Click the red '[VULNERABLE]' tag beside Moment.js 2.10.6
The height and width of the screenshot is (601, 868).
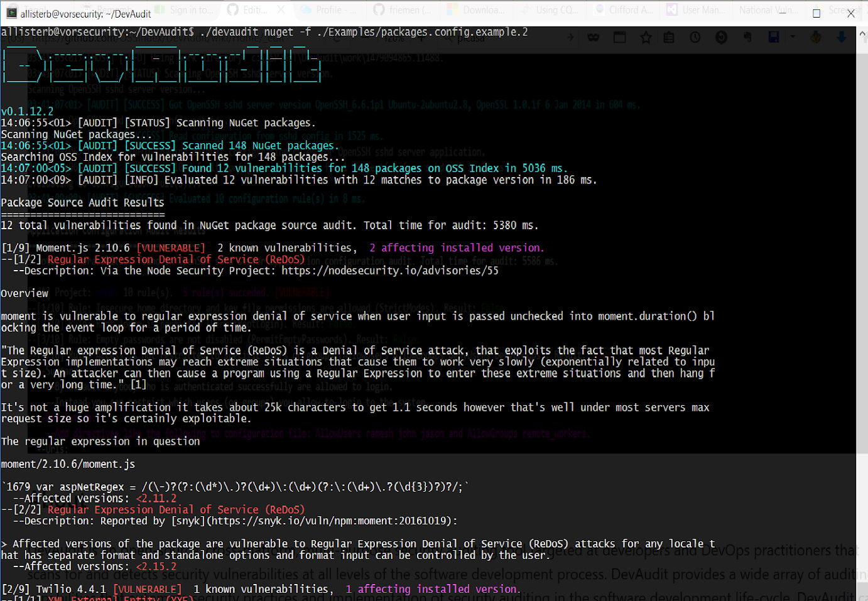point(171,248)
